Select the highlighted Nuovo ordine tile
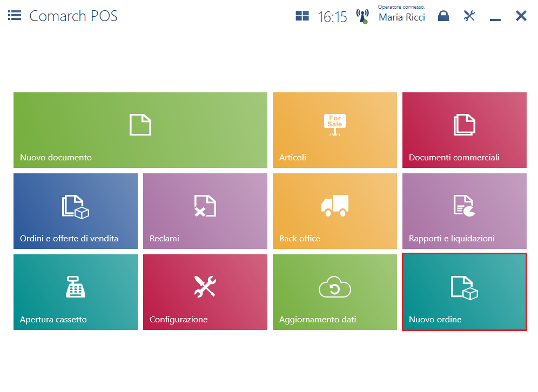The width and height of the screenshot is (538, 392). (x=464, y=292)
